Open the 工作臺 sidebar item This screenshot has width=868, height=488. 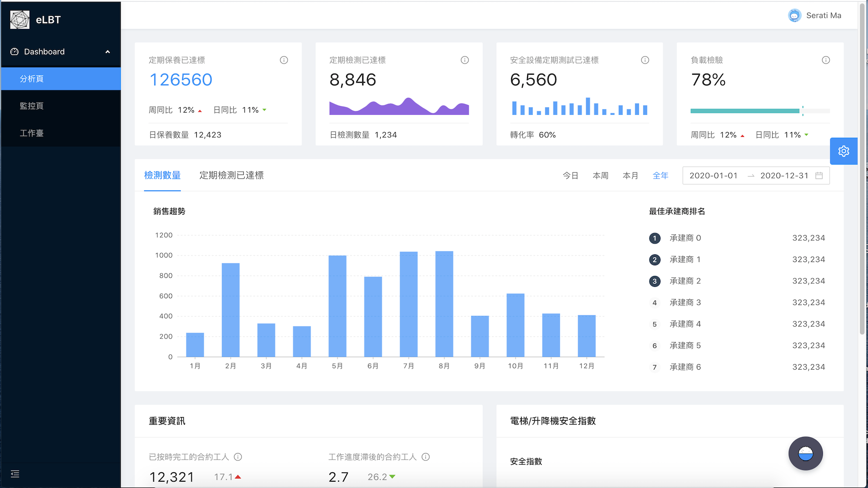(32, 133)
